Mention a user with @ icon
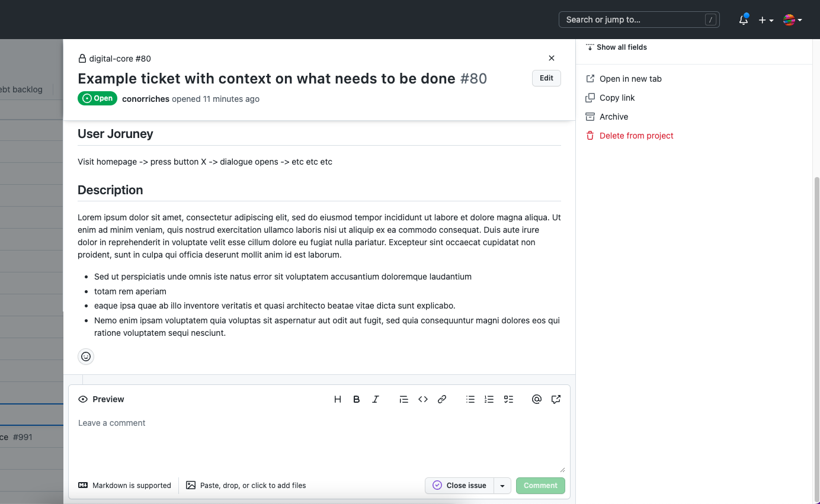Image resolution: width=820 pixels, height=504 pixels. click(537, 399)
